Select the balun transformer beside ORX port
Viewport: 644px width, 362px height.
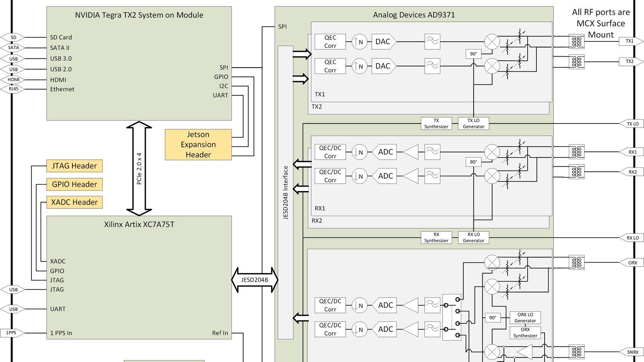[x=576, y=263]
